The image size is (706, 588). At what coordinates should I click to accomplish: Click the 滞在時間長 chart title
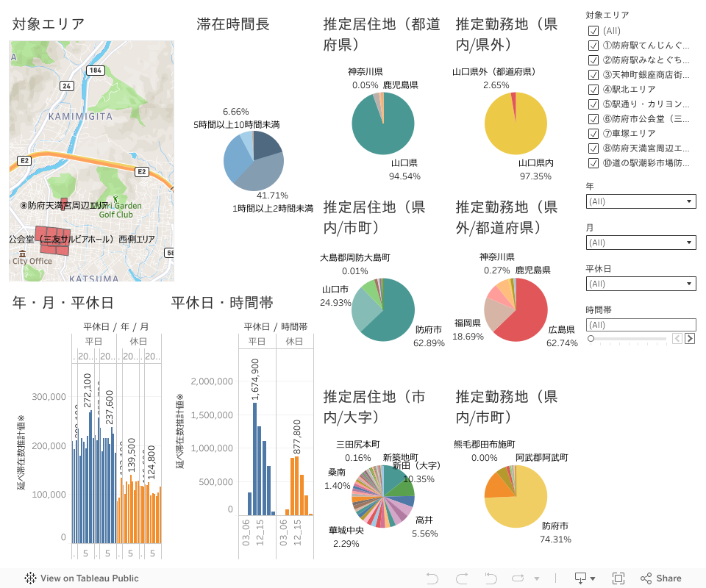click(x=233, y=24)
